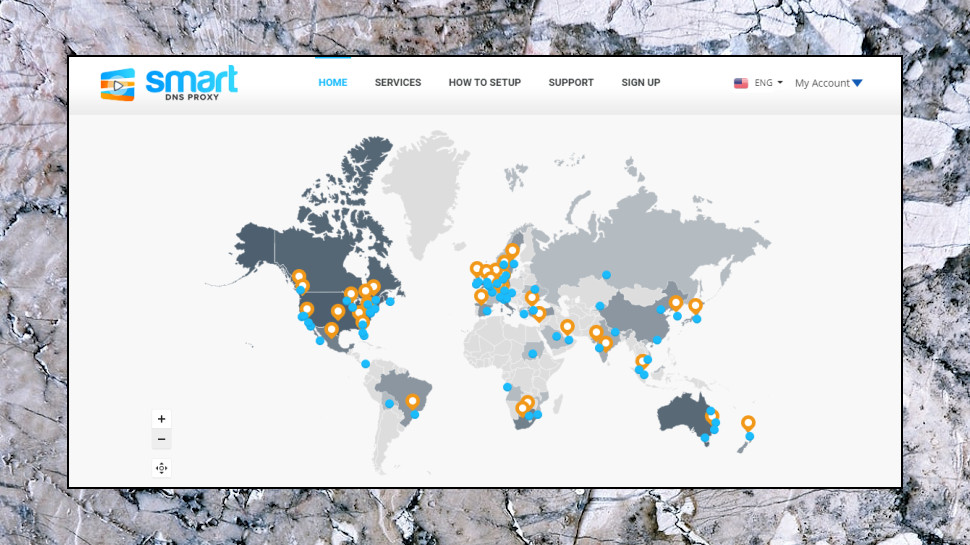Image resolution: width=970 pixels, height=545 pixels.
Task: Expand the ENG language dropdown
Action: tap(768, 83)
